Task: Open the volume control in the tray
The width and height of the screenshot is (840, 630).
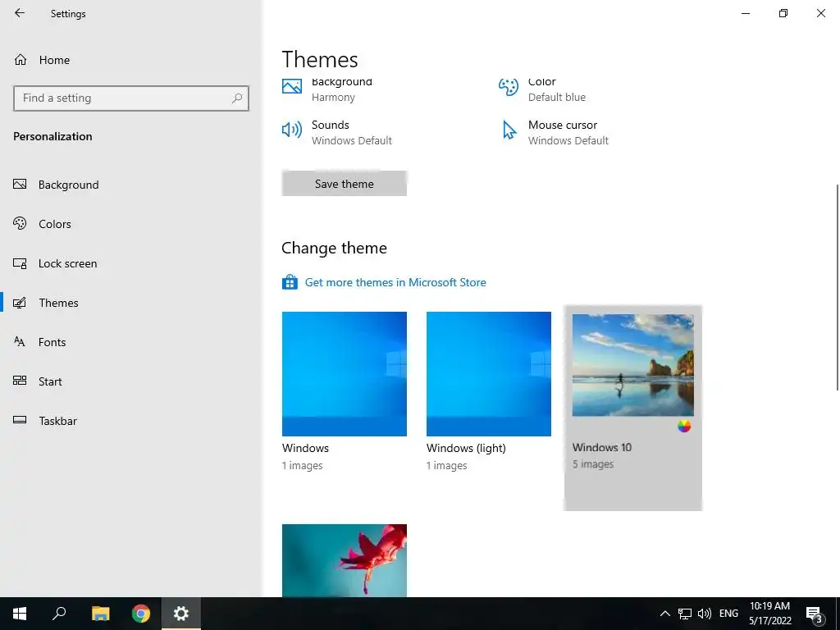Action: tap(705, 614)
